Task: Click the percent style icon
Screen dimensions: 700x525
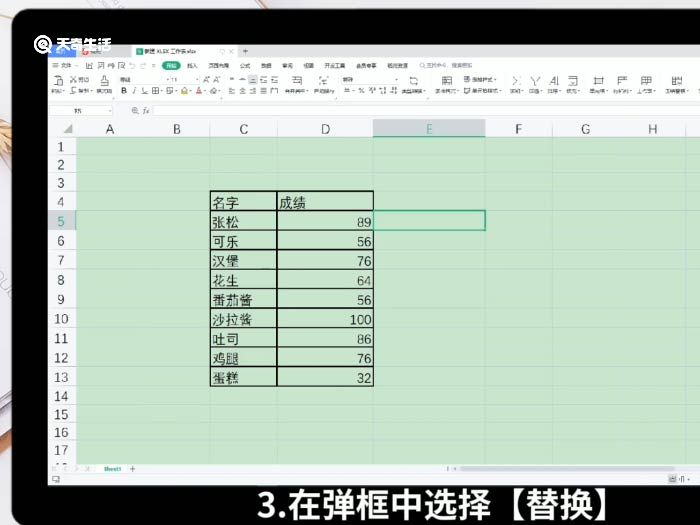Action: tap(361, 90)
